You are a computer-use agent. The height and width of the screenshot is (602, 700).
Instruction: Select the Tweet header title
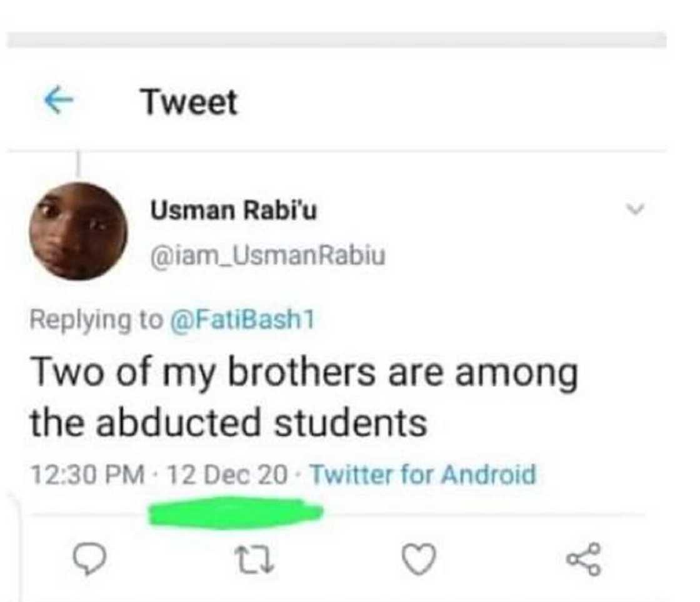coord(191,100)
